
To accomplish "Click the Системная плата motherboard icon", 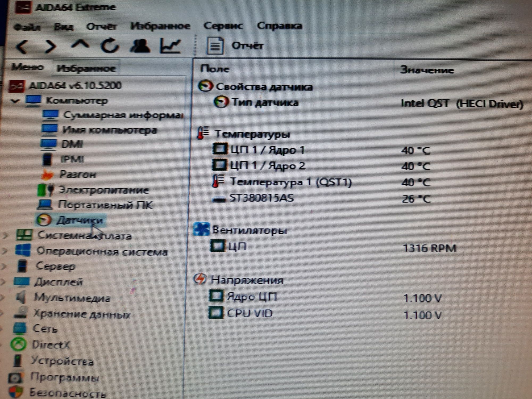I will coord(24,235).
